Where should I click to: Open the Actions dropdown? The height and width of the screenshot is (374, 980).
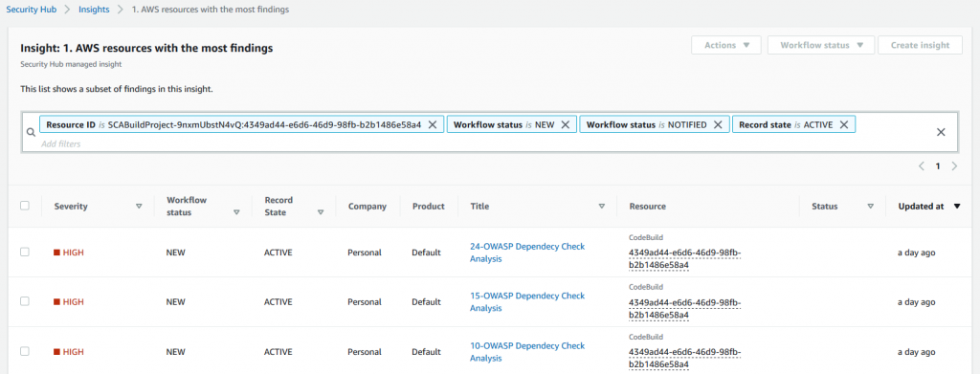point(726,45)
